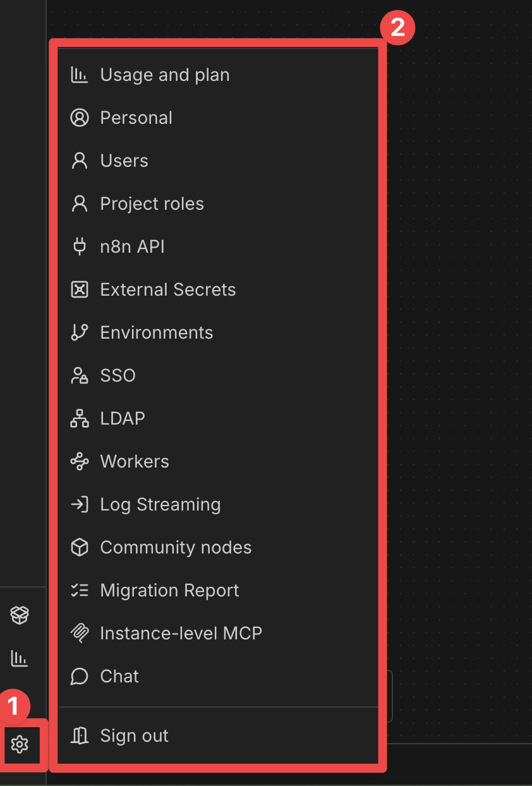Click the Workers nodes icon
Viewport: 532px width, 786px height.
click(x=80, y=461)
